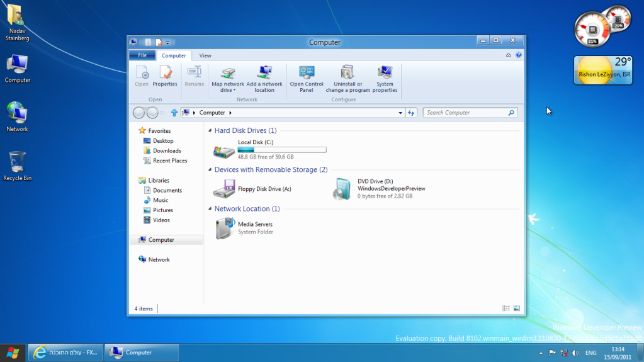The height and width of the screenshot is (362, 644).
Task: Click weather gadget showing 29°
Action: coord(603,71)
